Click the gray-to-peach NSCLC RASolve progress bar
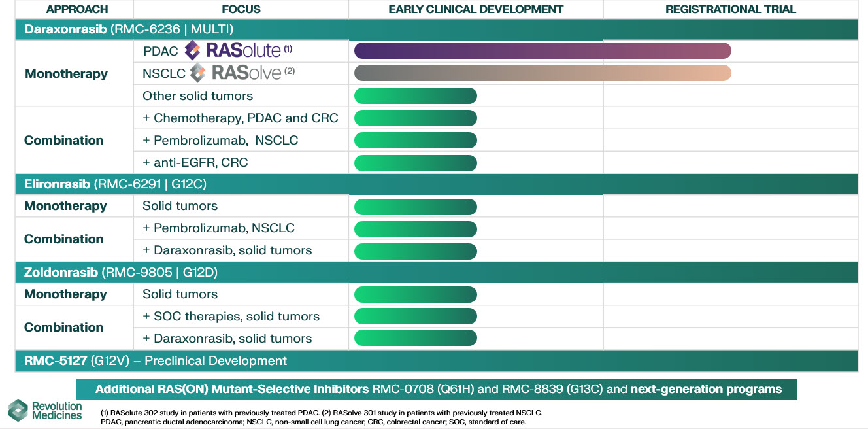868x429 pixels. (542, 73)
